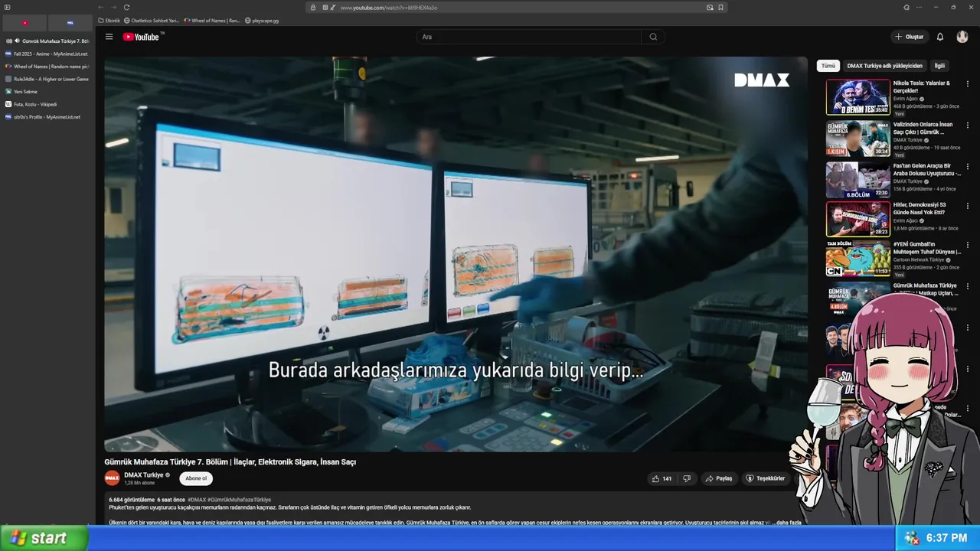The height and width of the screenshot is (551, 980).
Task: Click the 6:37 PM taskbar clock
Action: [x=946, y=538]
